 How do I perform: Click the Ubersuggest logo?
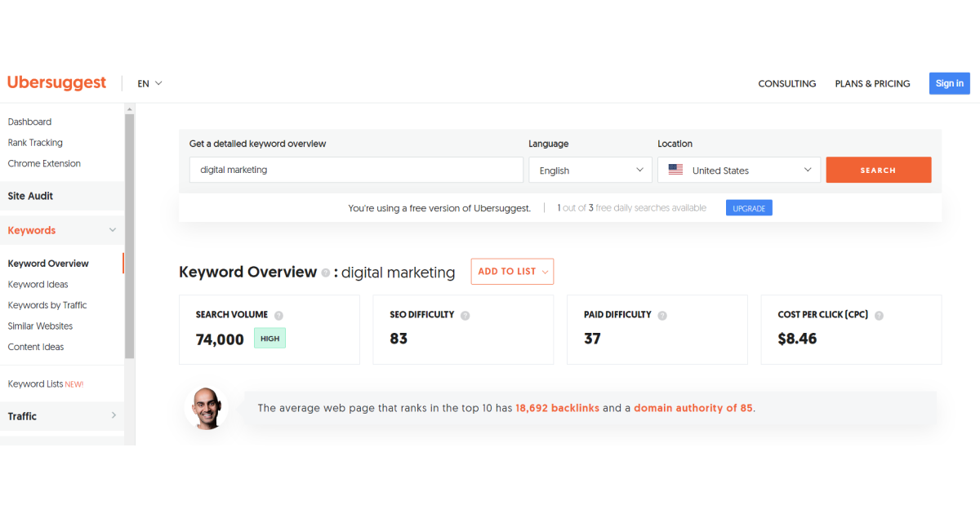[x=56, y=82]
